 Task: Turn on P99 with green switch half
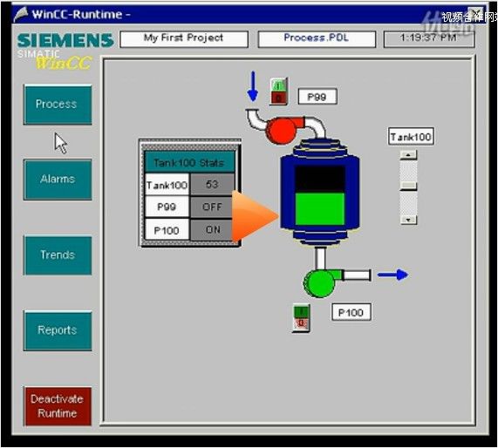pos(278,85)
